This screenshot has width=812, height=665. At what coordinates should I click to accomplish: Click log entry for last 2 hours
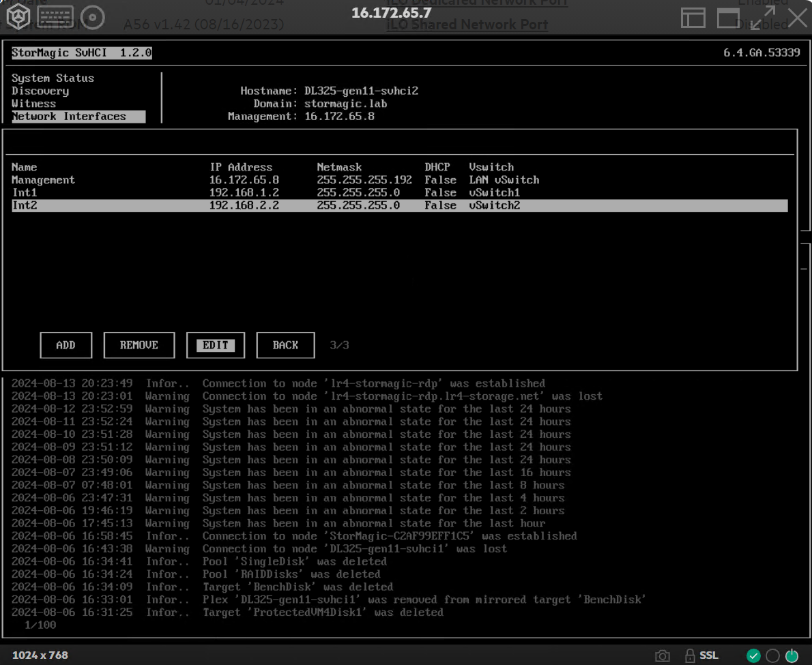(288, 511)
